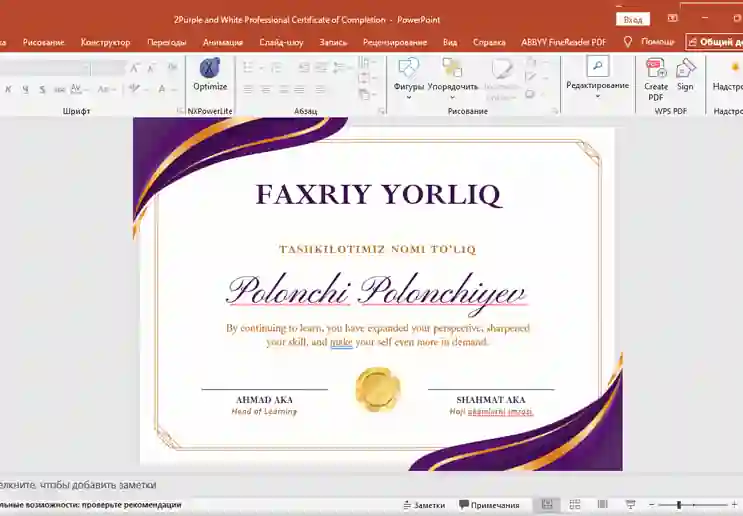743x516 pixels.
Task: Open line spacing options
Action: (342, 68)
